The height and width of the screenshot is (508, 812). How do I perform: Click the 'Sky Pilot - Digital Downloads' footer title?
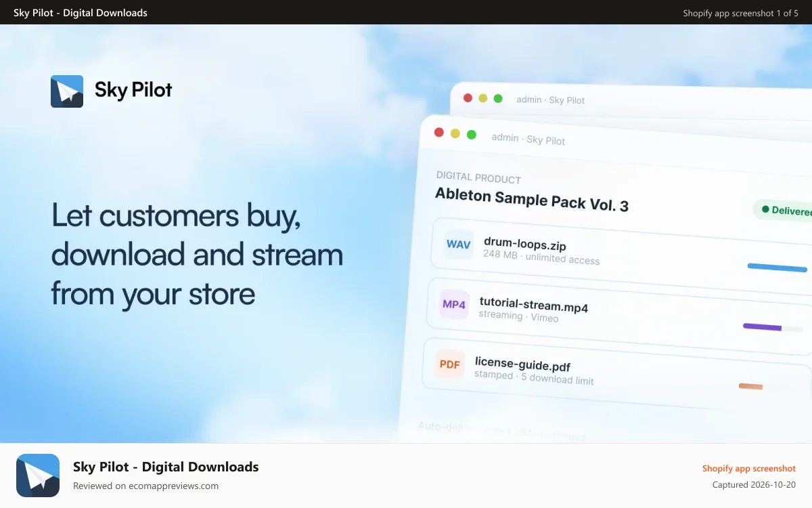point(166,467)
